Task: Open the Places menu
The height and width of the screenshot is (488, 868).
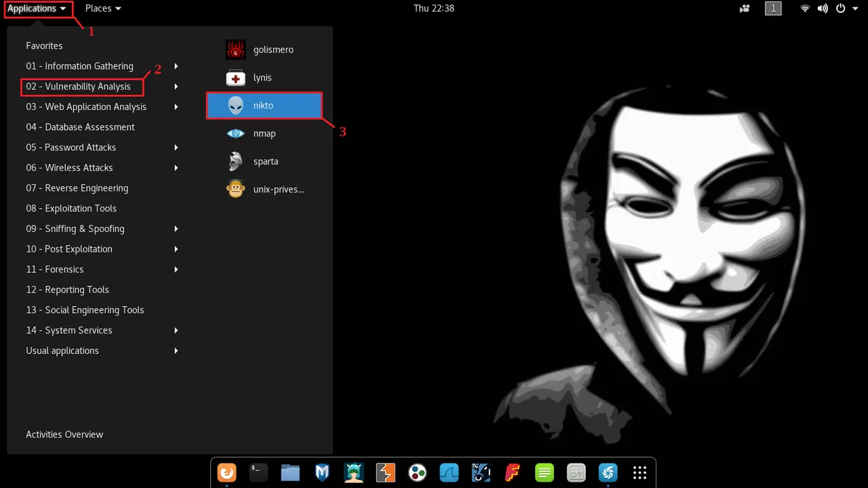Action: [x=103, y=8]
